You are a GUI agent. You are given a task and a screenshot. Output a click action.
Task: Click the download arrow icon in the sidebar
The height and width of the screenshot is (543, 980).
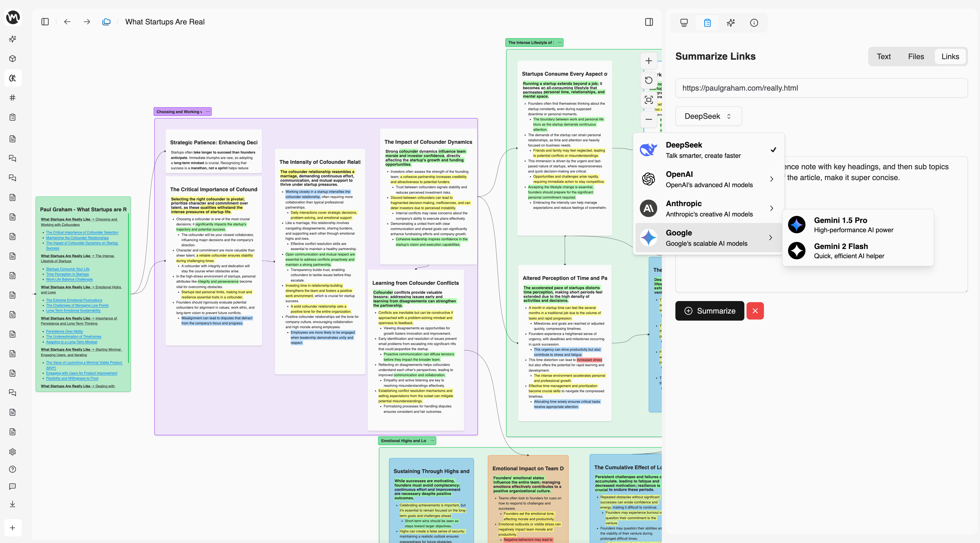(12, 504)
